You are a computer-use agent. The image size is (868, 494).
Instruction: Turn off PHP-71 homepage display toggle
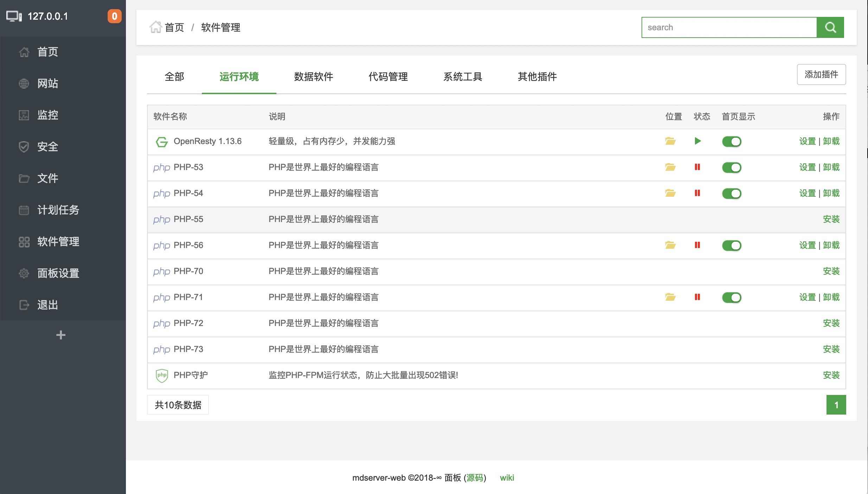tap(732, 298)
